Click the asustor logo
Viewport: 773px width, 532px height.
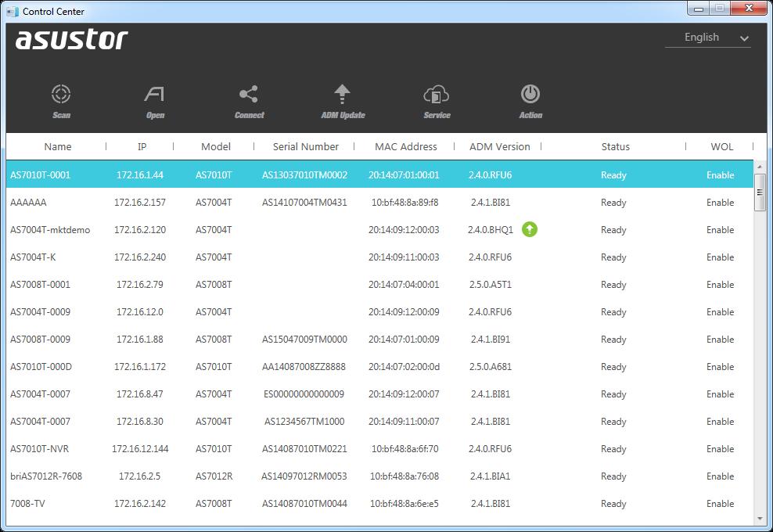pyautogui.click(x=71, y=39)
